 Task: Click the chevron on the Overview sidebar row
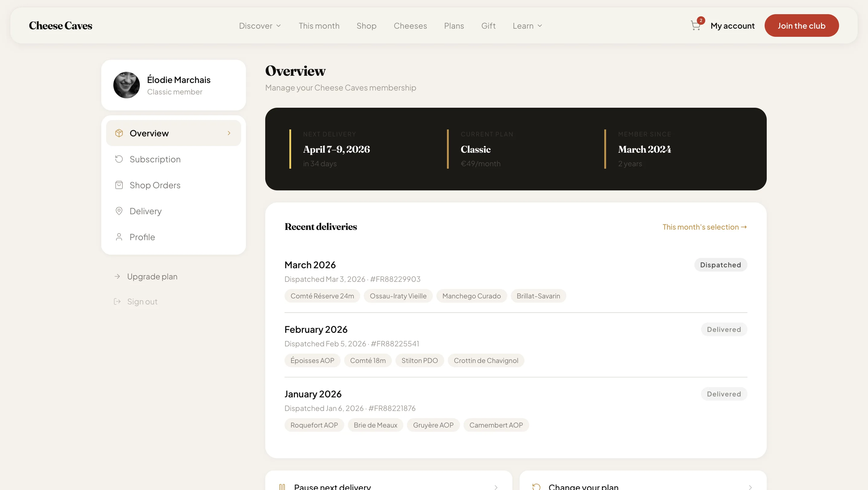(229, 133)
